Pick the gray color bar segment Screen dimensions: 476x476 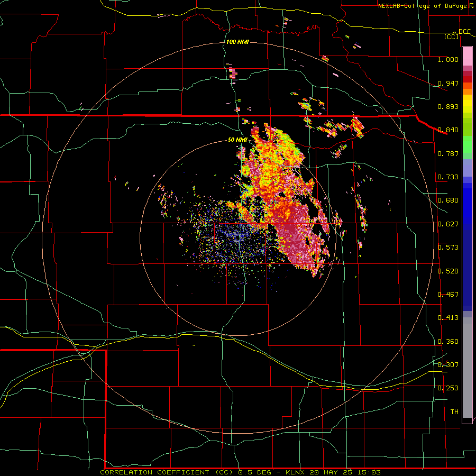click(x=467, y=368)
